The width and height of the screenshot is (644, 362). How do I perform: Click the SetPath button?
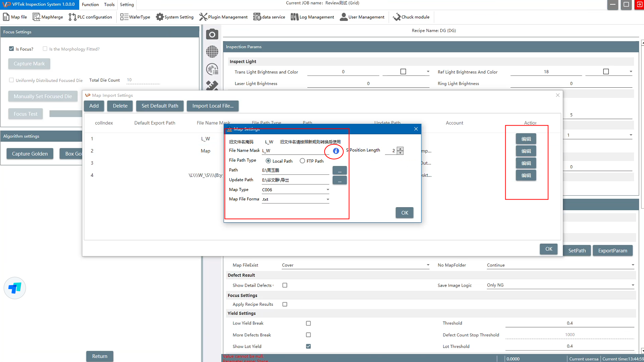point(577,250)
